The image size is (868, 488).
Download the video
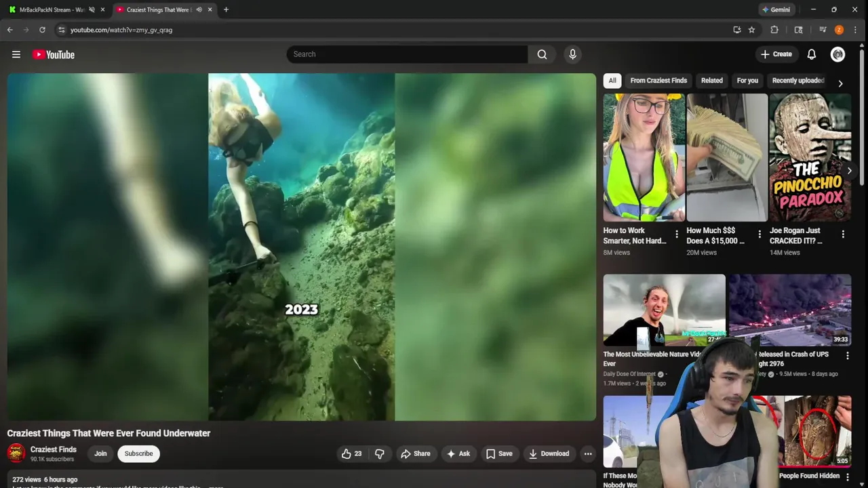[549, 453]
